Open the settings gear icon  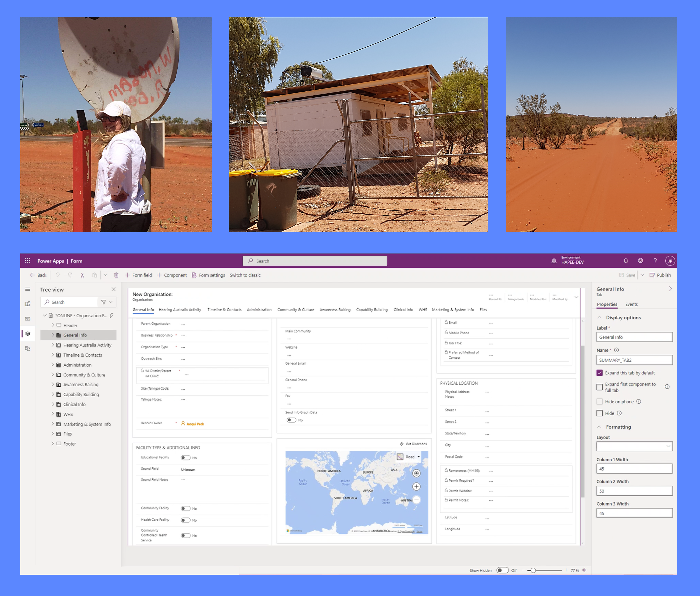coord(640,261)
